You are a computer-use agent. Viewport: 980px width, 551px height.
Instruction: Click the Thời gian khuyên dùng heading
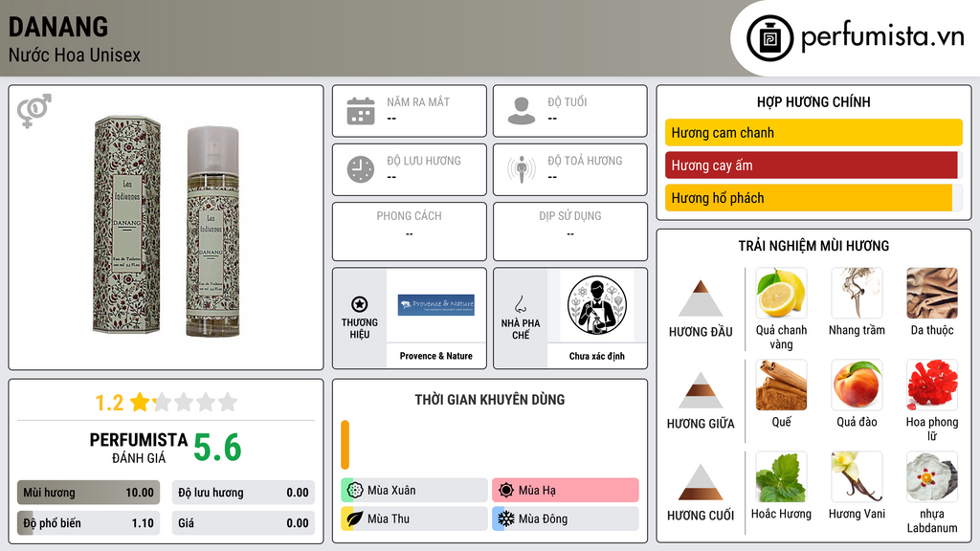tap(490, 399)
